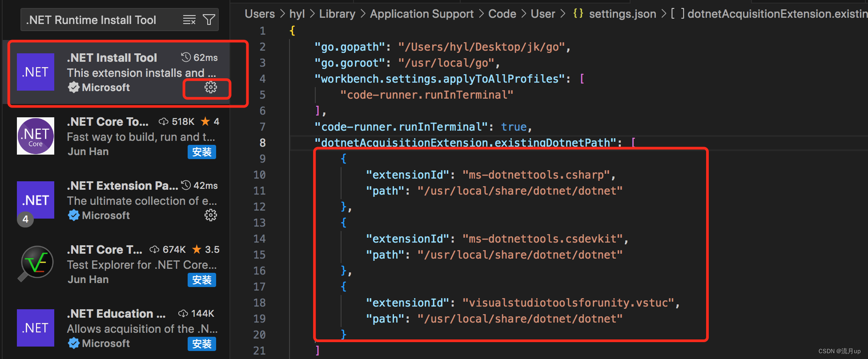Open .NET Extension Pack manage gear
Image resolution: width=868 pixels, height=359 pixels.
click(x=211, y=215)
